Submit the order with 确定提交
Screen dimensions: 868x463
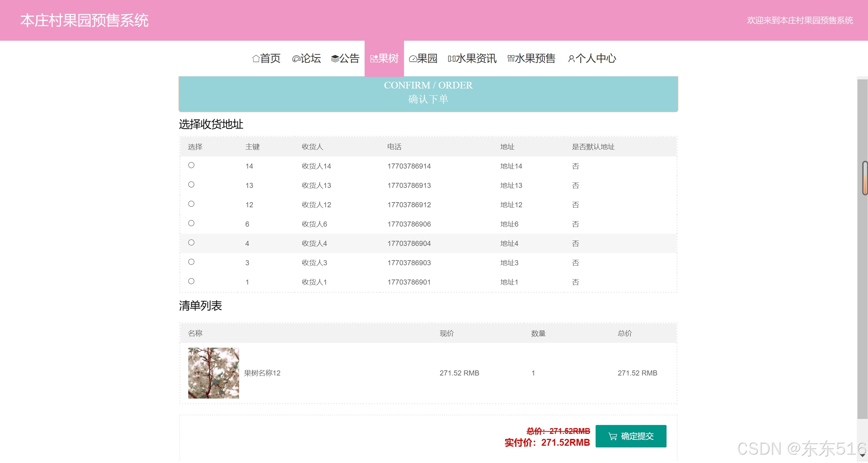pos(631,437)
